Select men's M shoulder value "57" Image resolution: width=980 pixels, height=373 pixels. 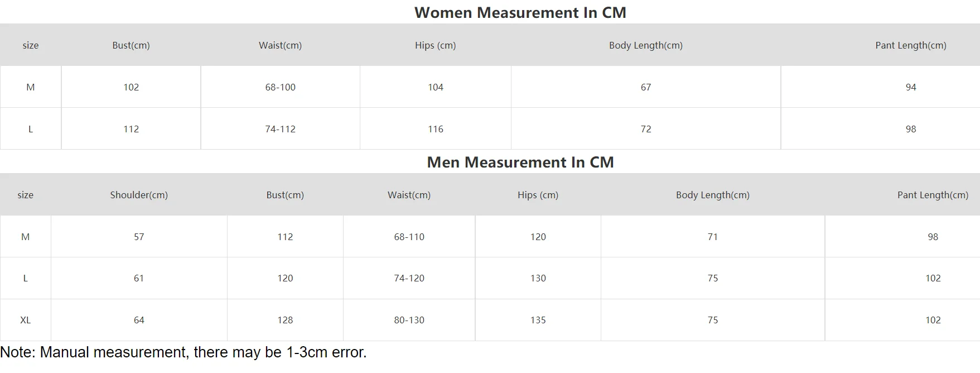[139, 237]
